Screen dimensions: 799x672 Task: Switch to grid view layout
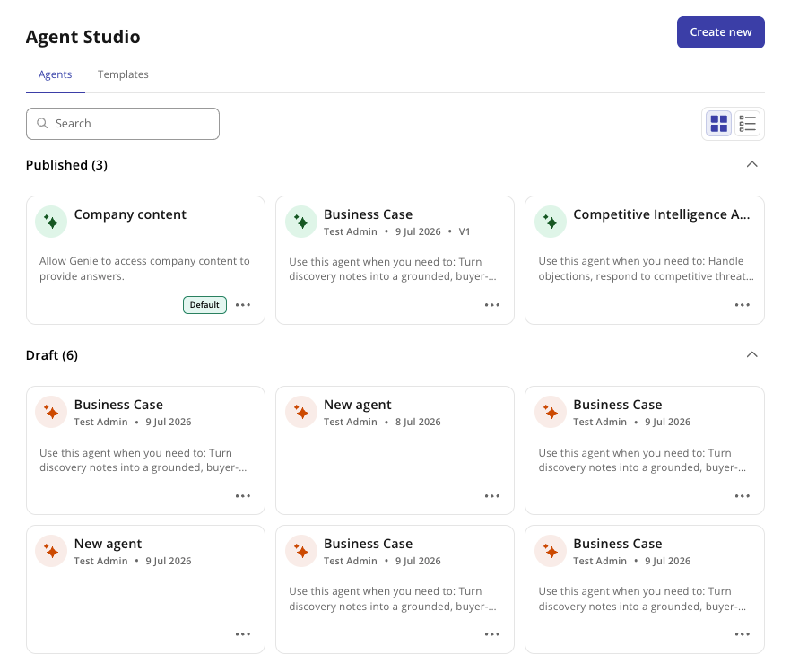tap(718, 124)
